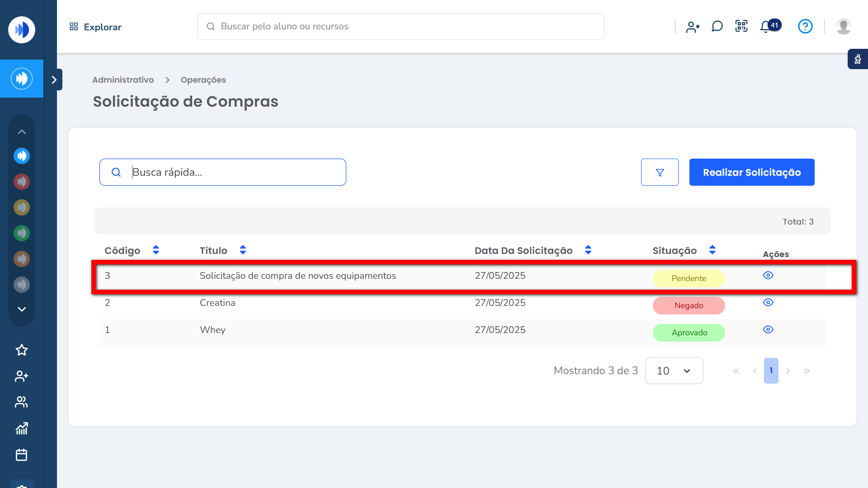Open the QR code scanner icon

(741, 26)
